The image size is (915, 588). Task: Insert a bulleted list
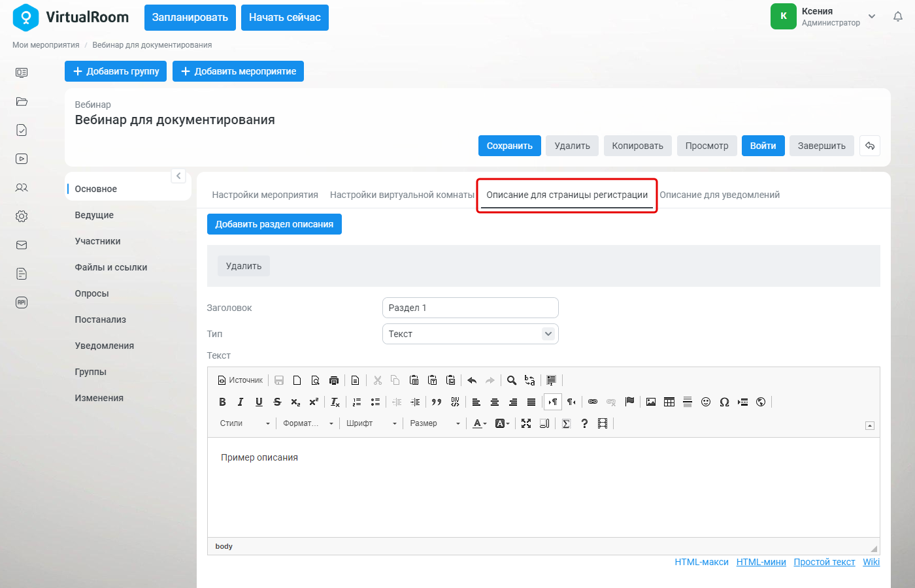375,402
